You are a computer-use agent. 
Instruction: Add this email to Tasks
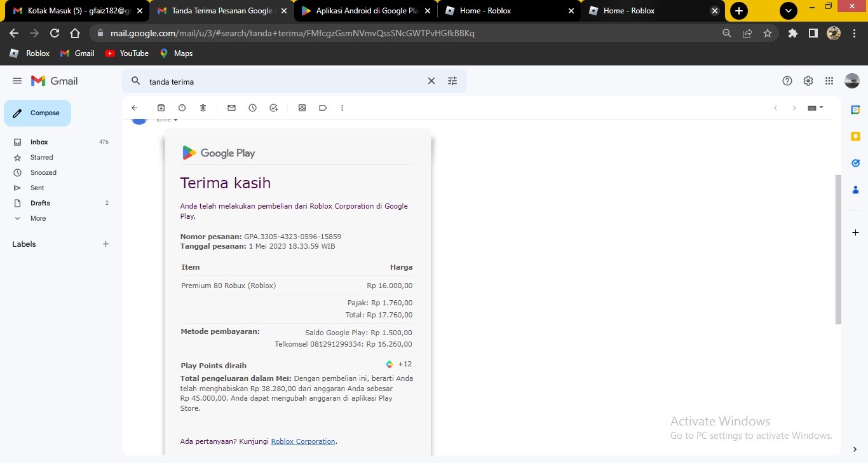pos(273,108)
